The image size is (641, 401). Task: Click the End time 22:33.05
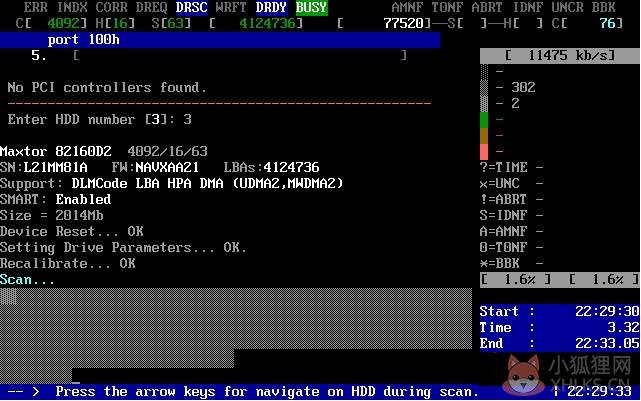coord(607,343)
